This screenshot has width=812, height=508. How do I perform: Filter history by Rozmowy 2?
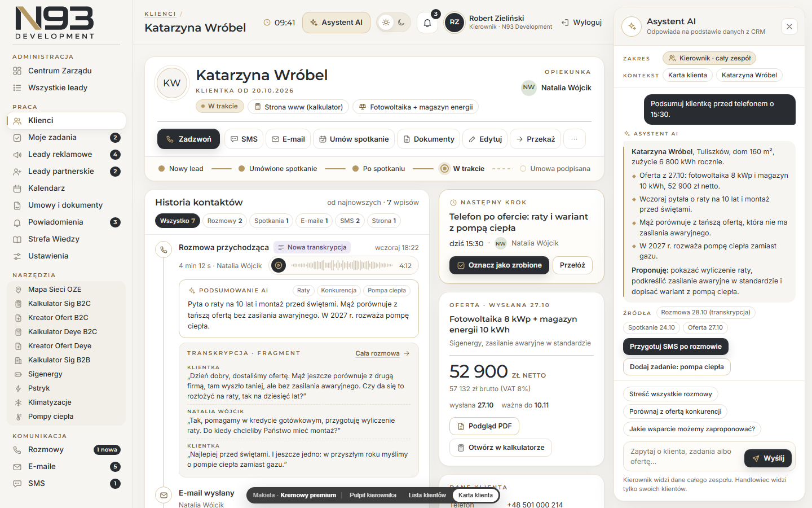pos(224,221)
